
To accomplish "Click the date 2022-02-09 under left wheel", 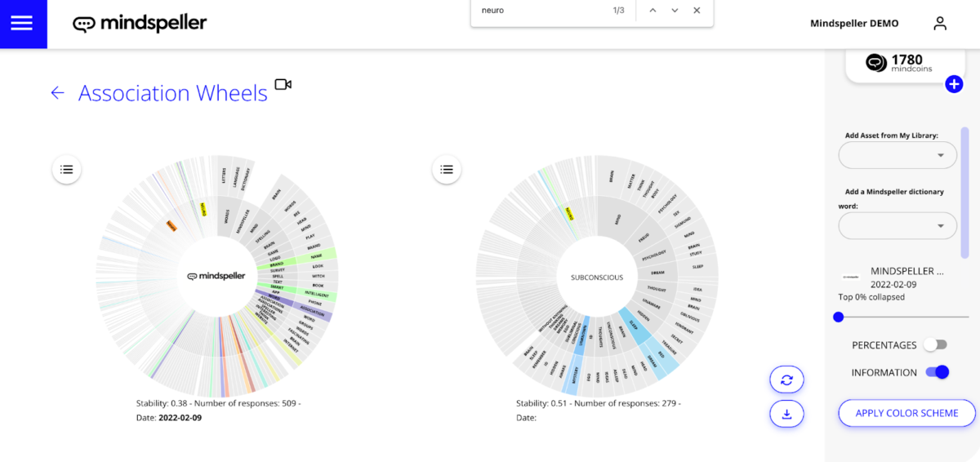I will (x=180, y=418).
